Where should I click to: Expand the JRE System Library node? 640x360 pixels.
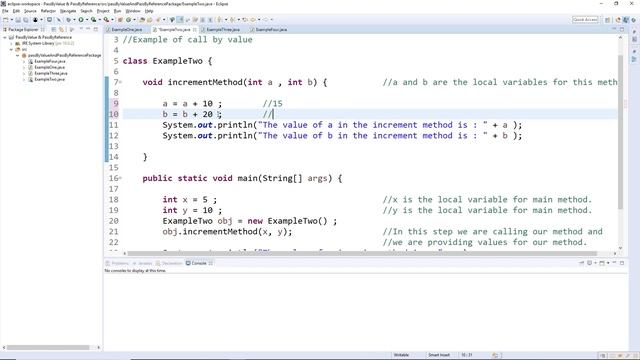[x=11, y=43]
